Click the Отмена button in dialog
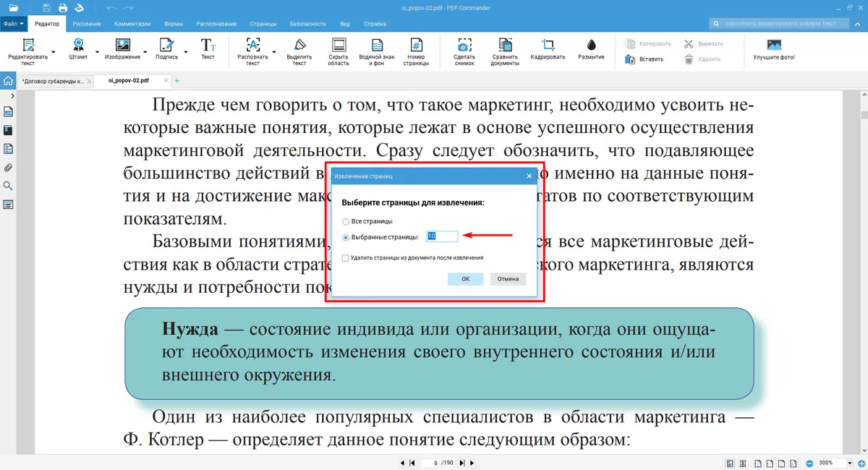The height and width of the screenshot is (470, 868). click(x=508, y=278)
